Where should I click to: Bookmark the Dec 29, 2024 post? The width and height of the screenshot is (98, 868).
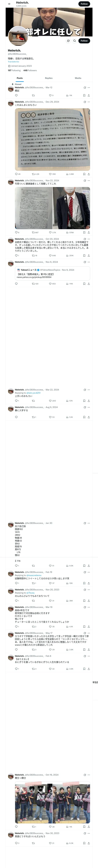(x=84, y=174)
